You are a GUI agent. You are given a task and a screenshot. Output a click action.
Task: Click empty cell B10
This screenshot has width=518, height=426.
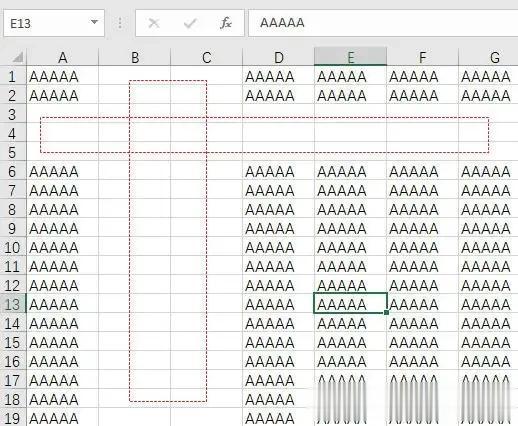pos(135,248)
